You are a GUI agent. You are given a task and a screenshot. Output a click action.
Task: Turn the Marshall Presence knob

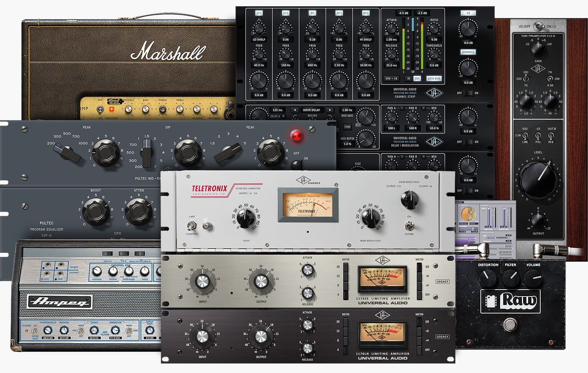pyautogui.click(x=128, y=109)
